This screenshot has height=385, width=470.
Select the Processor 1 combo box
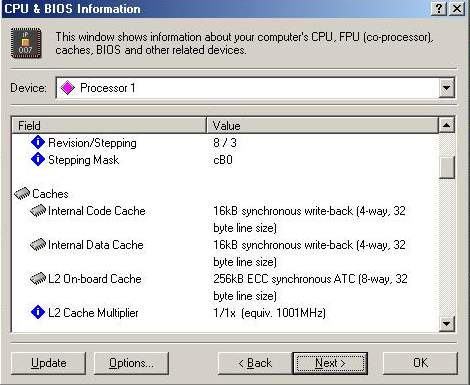(x=255, y=88)
